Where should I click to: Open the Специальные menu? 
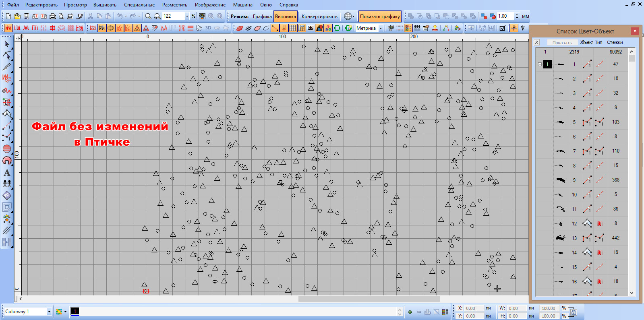tap(139, 5)
